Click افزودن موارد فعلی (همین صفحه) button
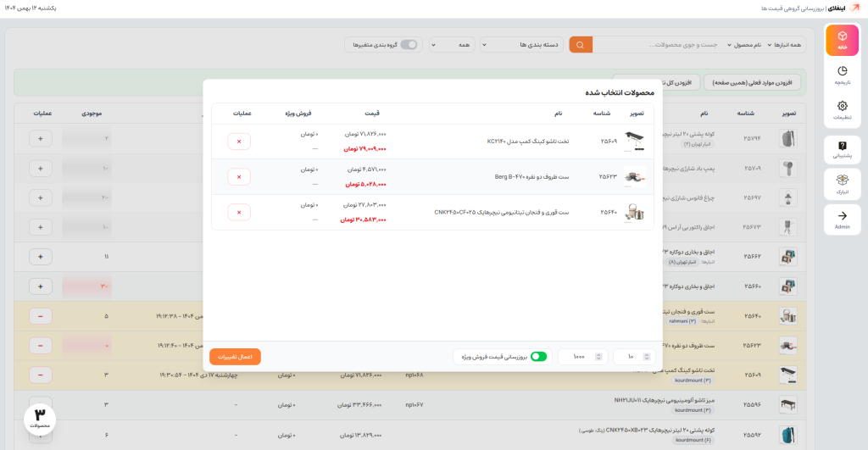Viewport: 868px width, 450px height. (x=753, y=82)
